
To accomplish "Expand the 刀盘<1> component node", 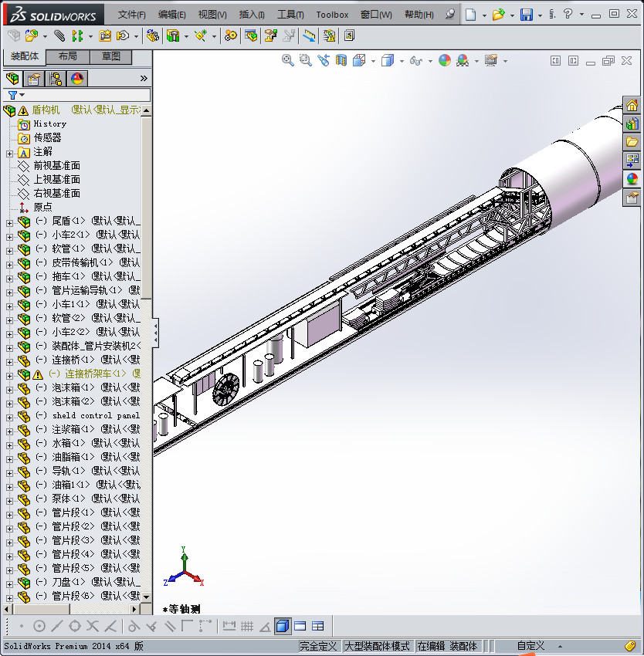I will coord(9,584).
